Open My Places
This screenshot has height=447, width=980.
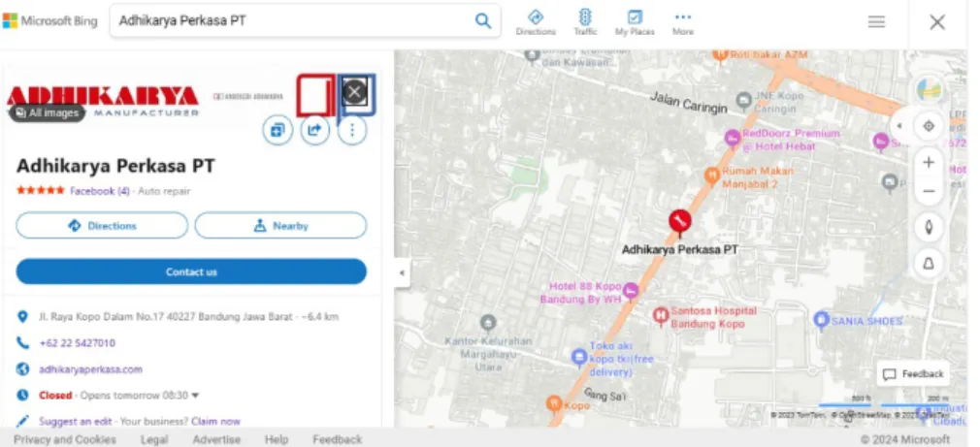pyautogui.click(x=635, y=22)
